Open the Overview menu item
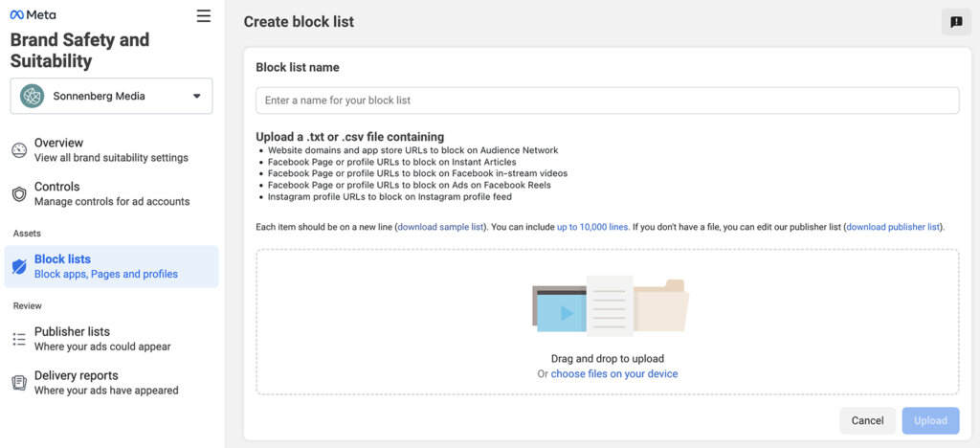The height and width of the screenshot is (448, 980). tap(110, 149)
